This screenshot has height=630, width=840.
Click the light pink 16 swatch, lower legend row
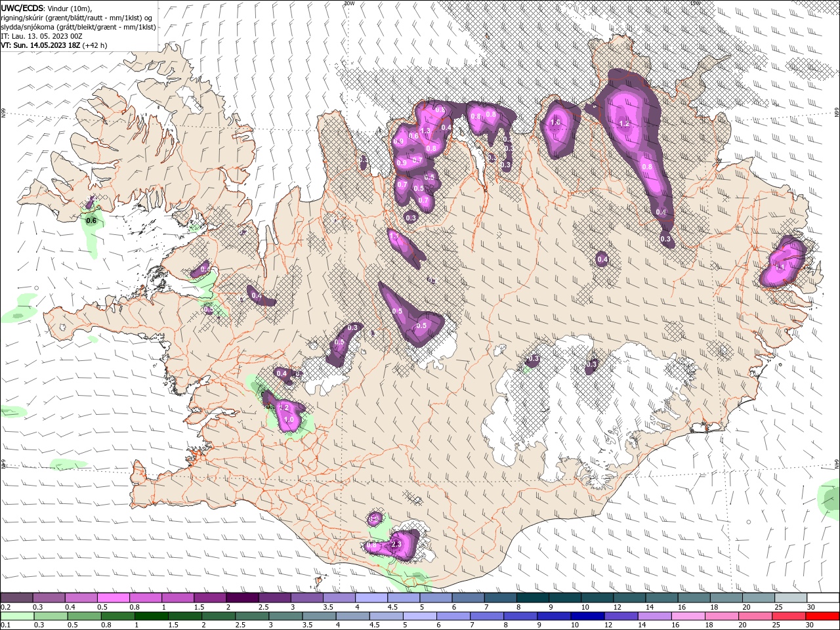tap(688, 616)
